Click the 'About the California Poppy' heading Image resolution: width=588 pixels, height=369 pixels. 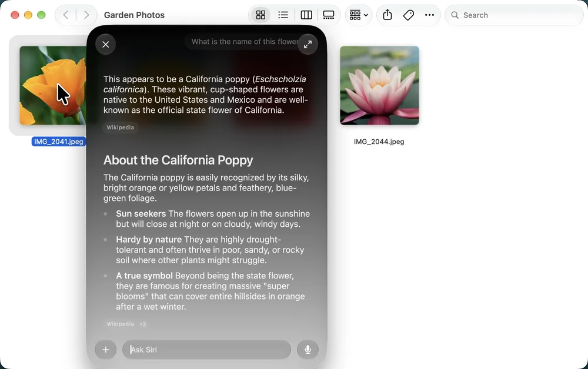pos(178,160)
